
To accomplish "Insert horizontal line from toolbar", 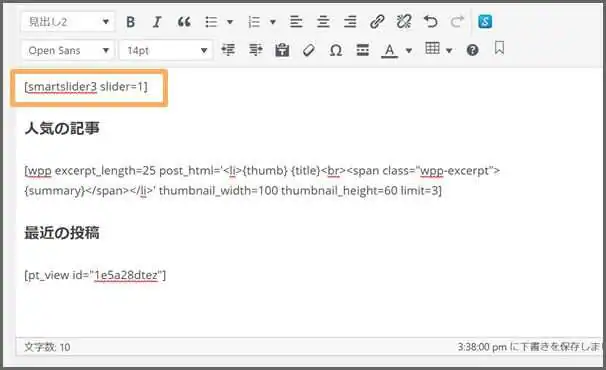I will (363, 50).
